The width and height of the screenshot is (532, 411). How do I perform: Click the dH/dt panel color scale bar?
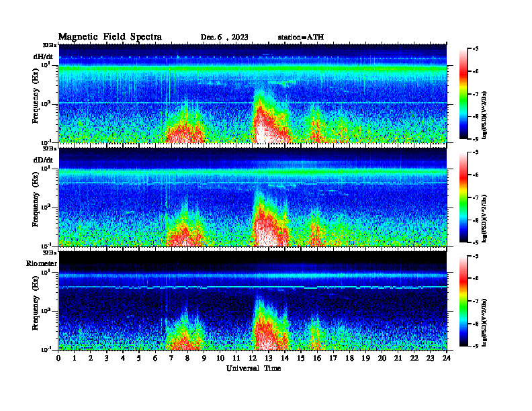click(463, 94)
